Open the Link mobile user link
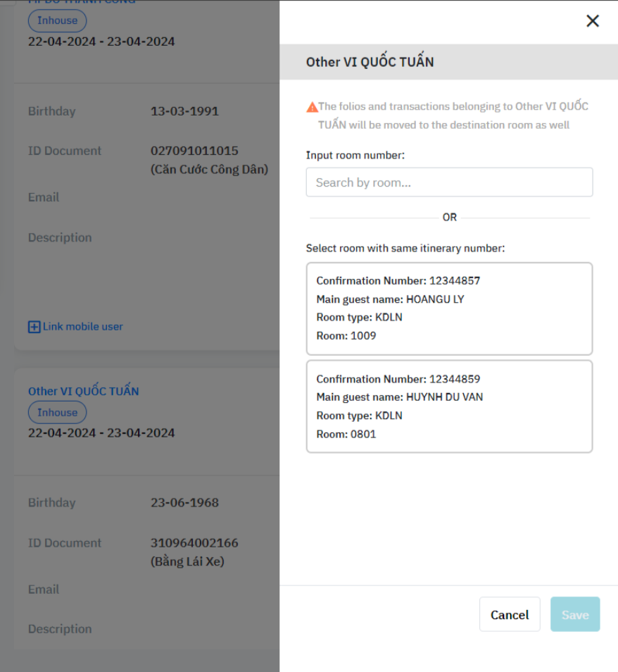 pyautogui.click(x=82, y=327)
